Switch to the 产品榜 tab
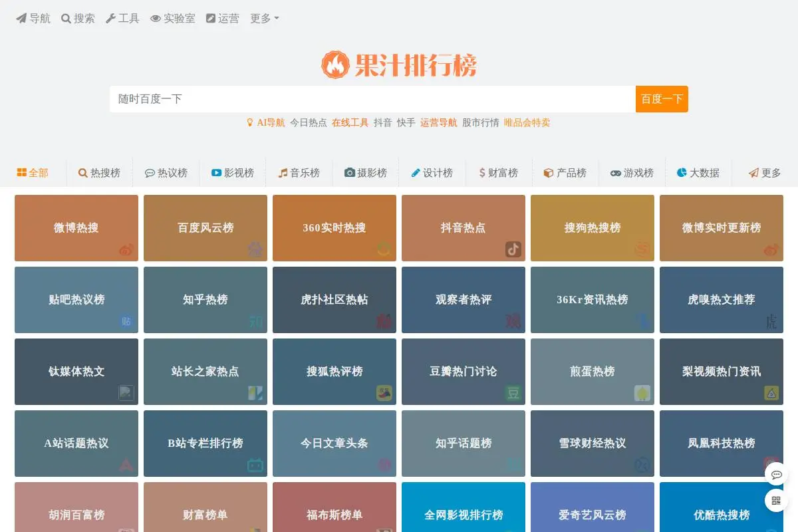The image size is (798, 532). 565,173
